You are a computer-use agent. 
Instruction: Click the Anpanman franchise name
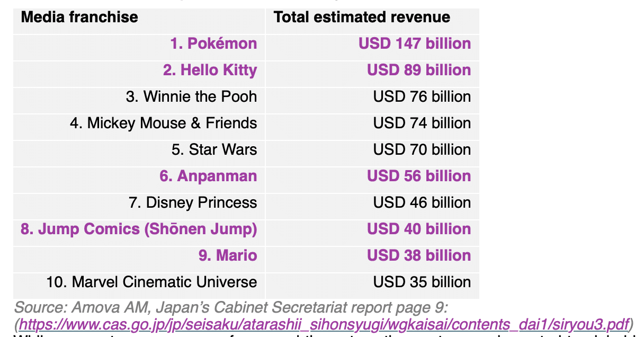point(208,176)
